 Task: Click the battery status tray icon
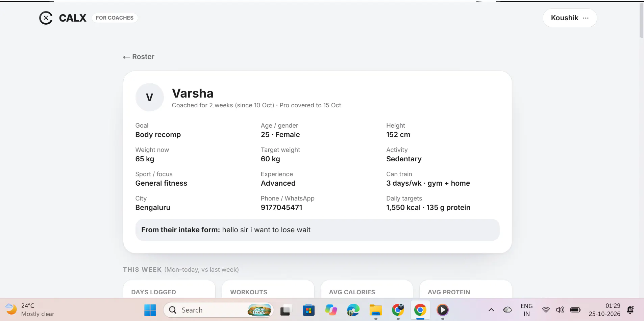pos(575,310)
